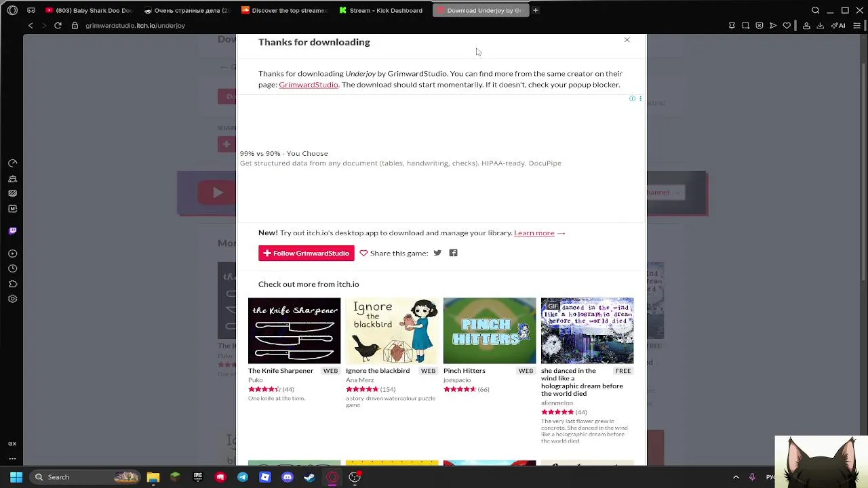Open author Puko's page
The width and height of the screenshot is (868, 488).
(255, 380)
